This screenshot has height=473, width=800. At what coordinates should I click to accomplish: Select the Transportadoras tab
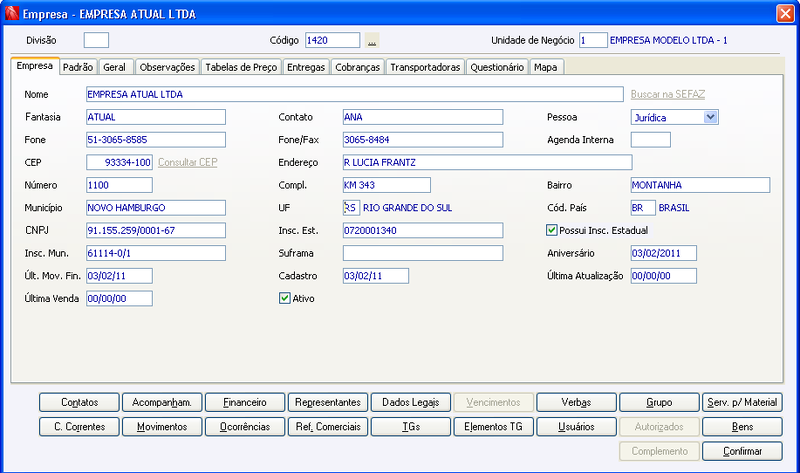tap(425, 67)
